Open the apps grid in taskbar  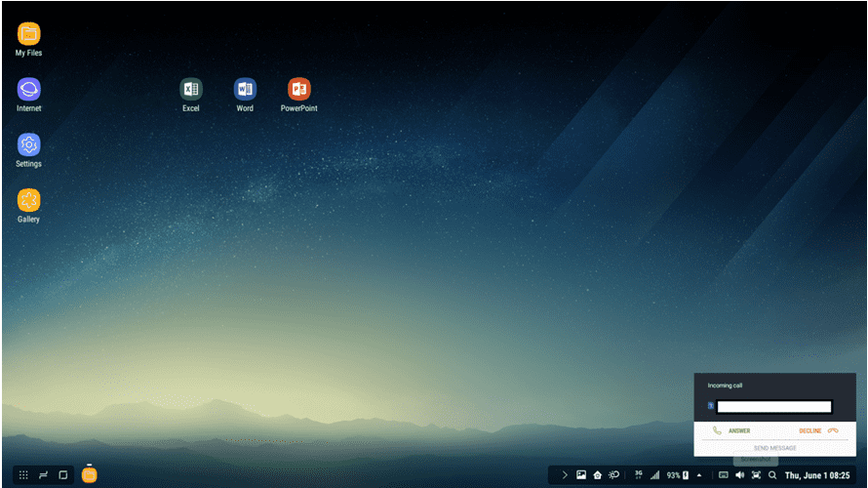pos(23,475)
